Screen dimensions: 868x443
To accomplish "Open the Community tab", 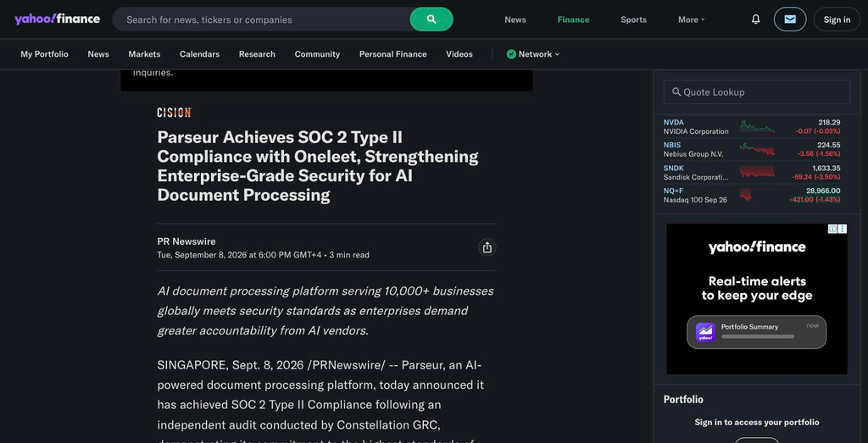I will click(x=317, y=54).
